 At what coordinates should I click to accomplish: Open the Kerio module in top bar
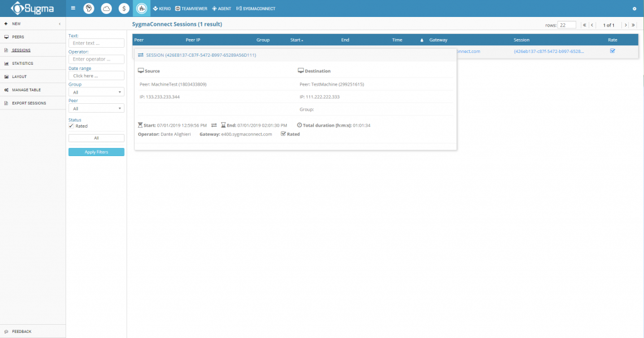pos(162,9)
